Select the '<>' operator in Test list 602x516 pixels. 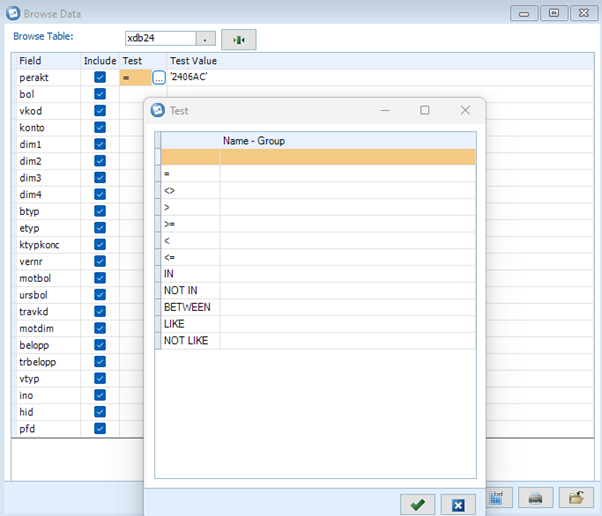click(x=318, y=190)
